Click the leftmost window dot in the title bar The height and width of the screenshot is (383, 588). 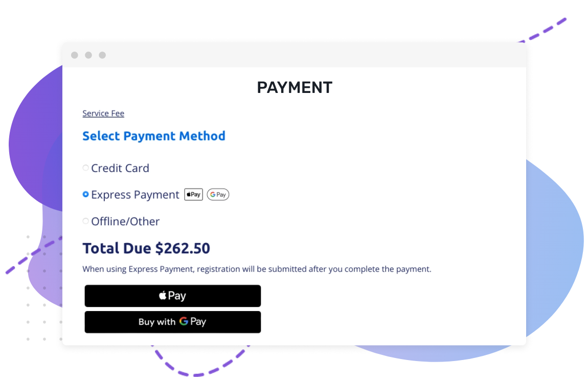pyautogui.click(x=75, y=55)
